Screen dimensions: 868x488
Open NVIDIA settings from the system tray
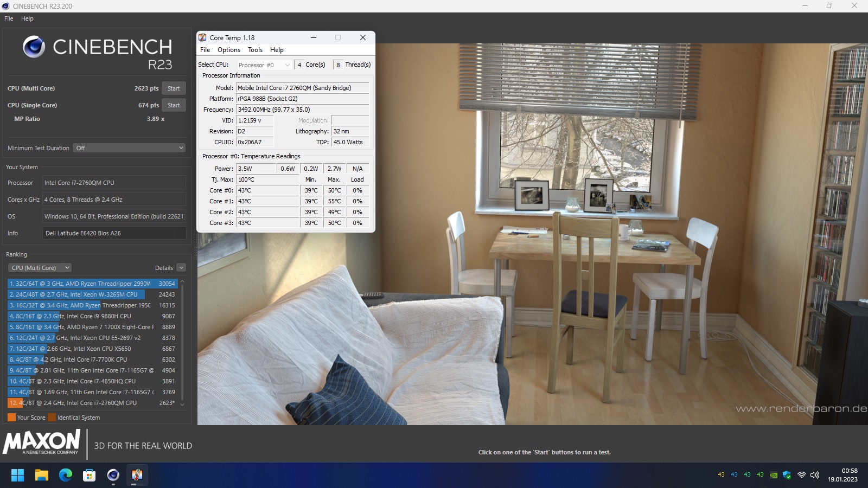pyautogui.click(x=774, y=476)
